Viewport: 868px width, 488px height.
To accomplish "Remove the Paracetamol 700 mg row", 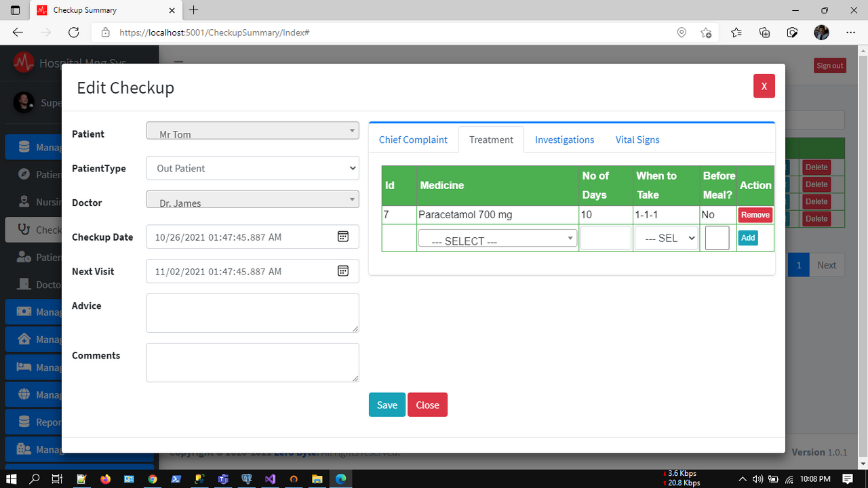I will (755, 214).
